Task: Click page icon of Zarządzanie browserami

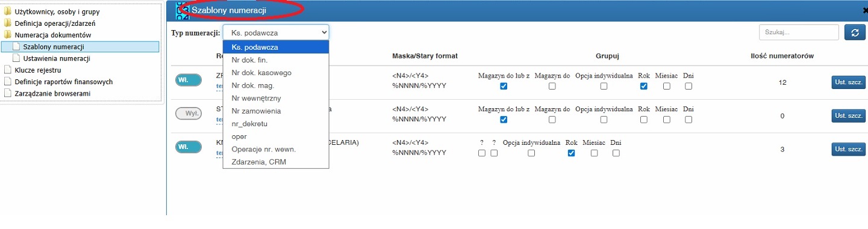Action: (8, 93)
